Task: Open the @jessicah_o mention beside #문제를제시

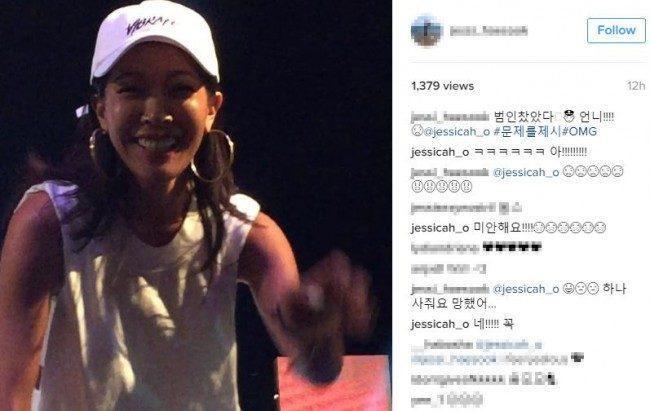Action: tap(456, 132)
